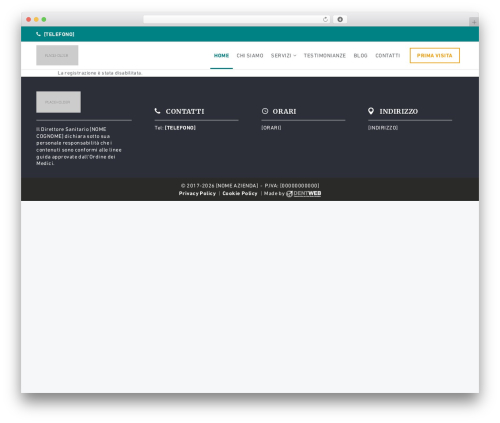Viewport: 500px width, 423px height.
Task: Click the [ORARI] text in the footer
Action: pyautogui.click(x=271, y=128)
